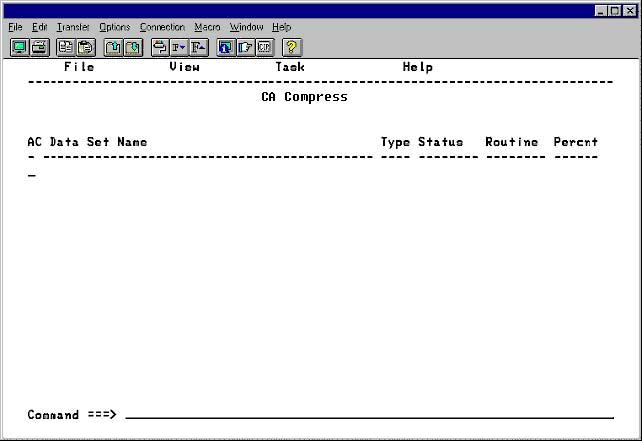Open the Window menu

point(246,27)
